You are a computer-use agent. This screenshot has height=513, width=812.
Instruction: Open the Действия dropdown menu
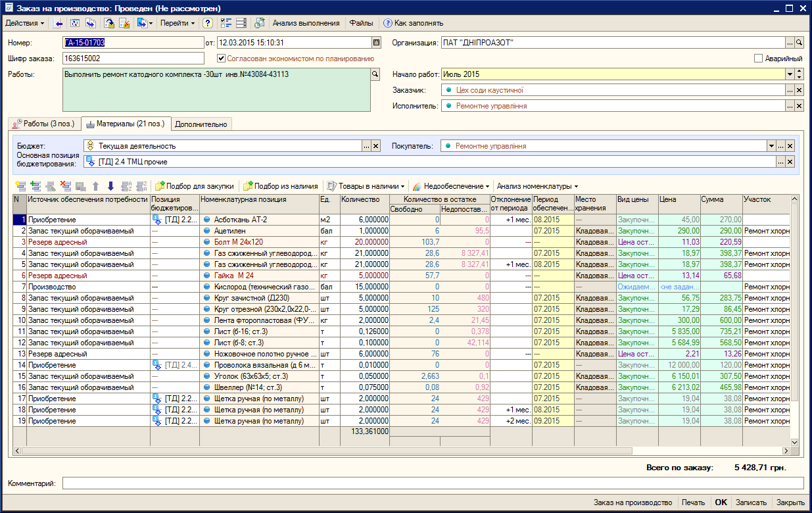point(25,23)
